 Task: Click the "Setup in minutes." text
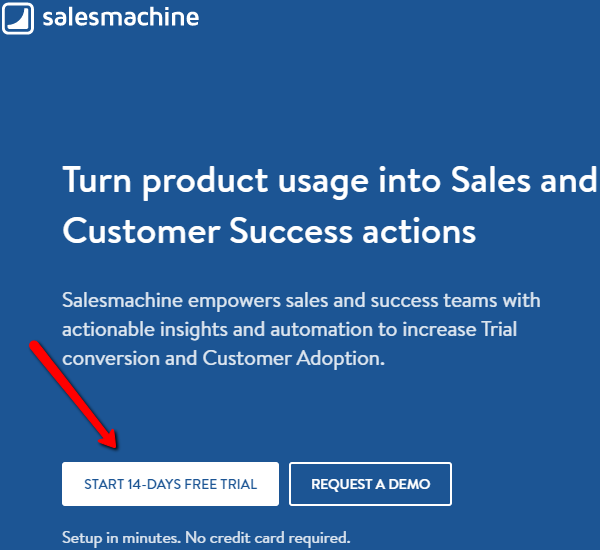(121, 537)
